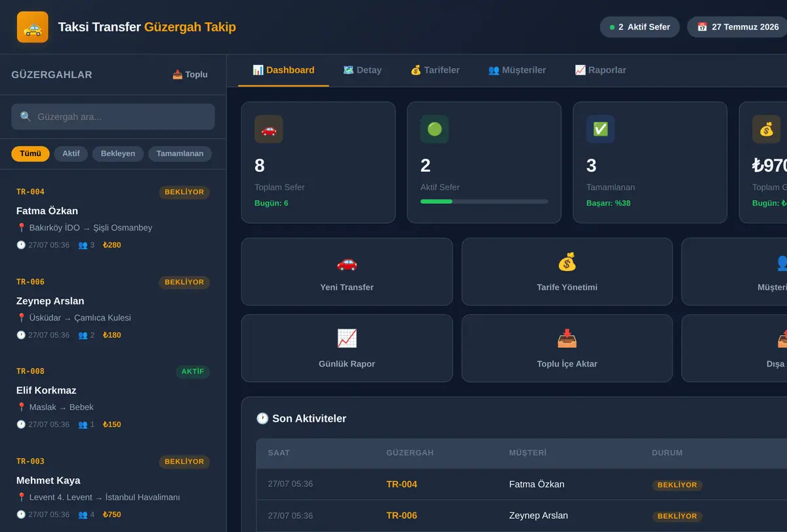
Task: Select the Elif Korkmaz route card
Action: click(113, 398)
